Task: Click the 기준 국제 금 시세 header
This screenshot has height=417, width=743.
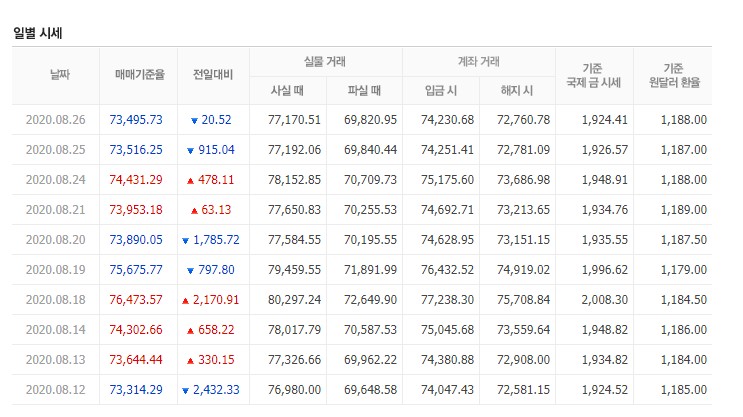Action: tap(594, 75)
